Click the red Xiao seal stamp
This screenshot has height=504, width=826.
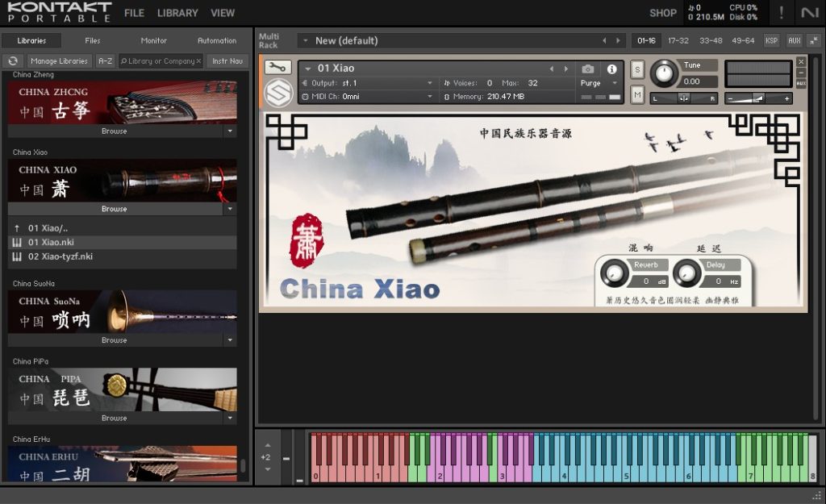pyautogui.click(x=306, y=240)
